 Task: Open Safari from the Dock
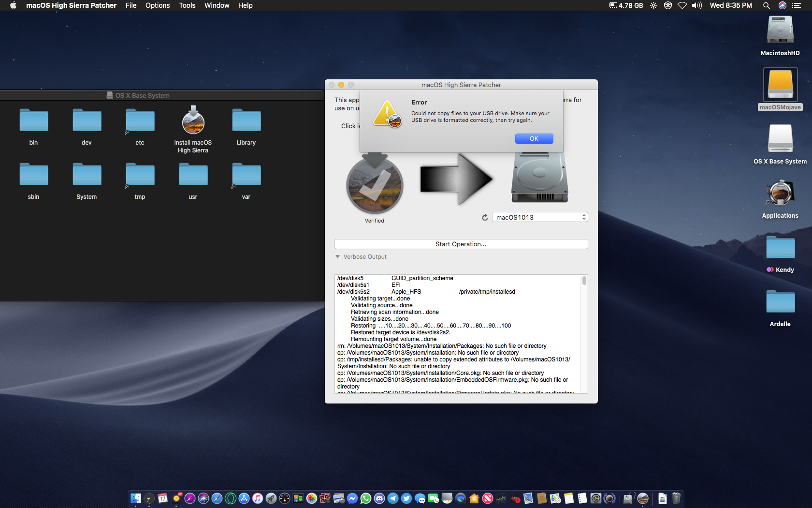pyautogui.click(x=217, y=498)
